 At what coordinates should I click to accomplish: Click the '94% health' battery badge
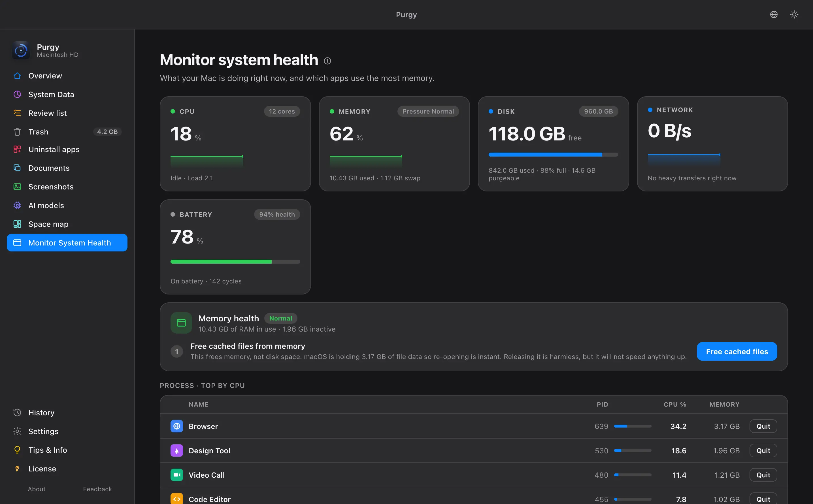[277, 214]
